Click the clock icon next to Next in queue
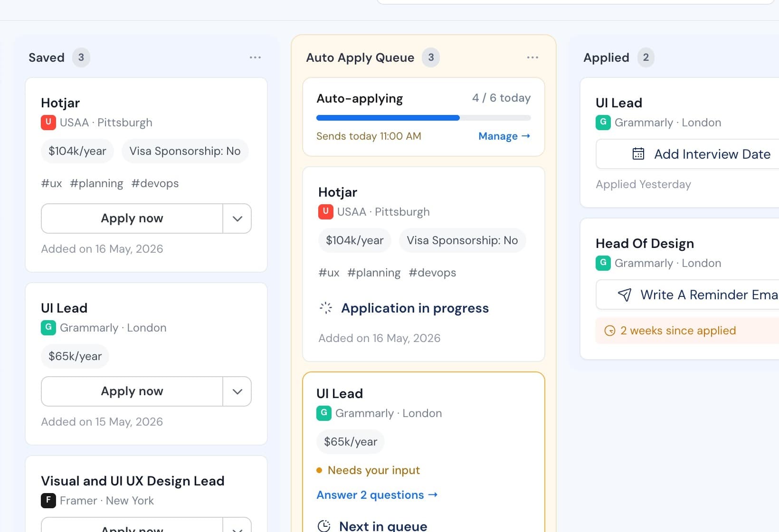The width and height of the screenshot is (779, 532). [x=324, y=526]
